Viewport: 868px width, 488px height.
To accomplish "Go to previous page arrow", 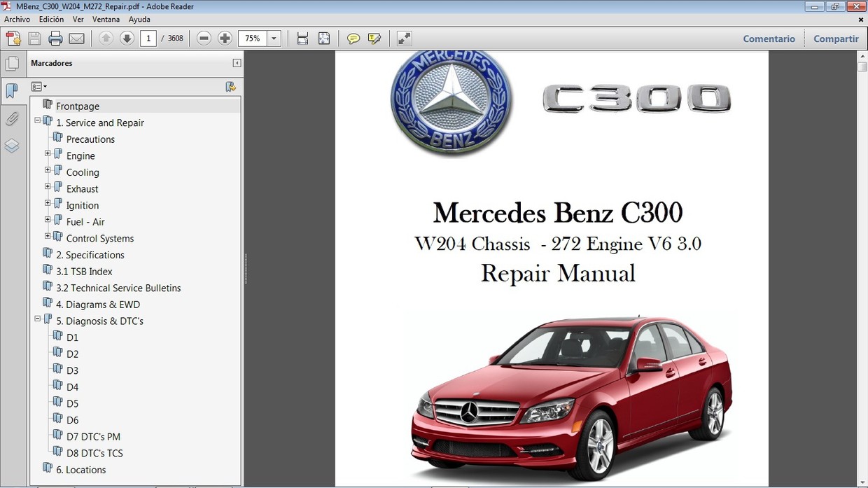I will 106,39.
